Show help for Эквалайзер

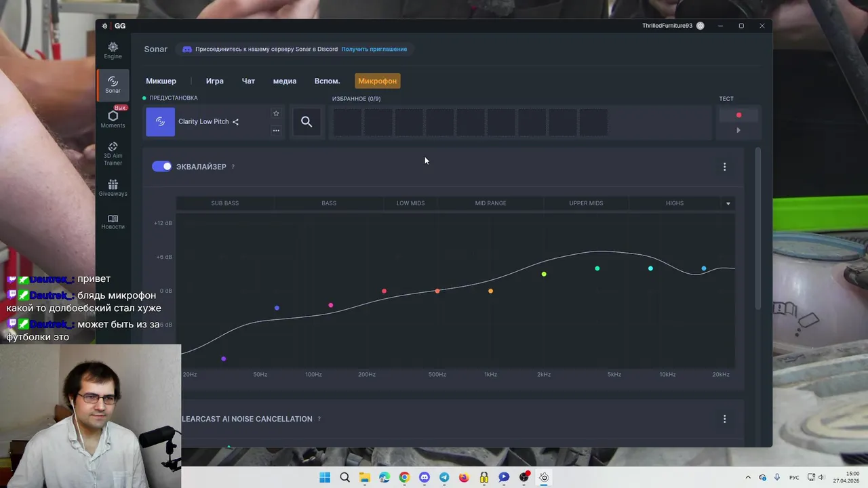(x=233, y=167)
